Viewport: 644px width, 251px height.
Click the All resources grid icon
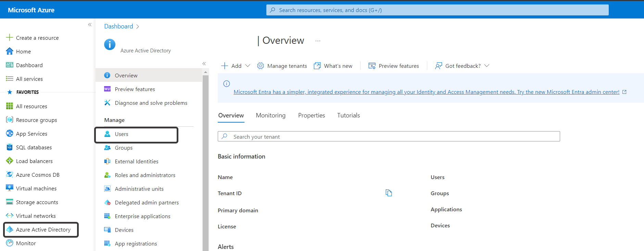(x=10, y=106)
